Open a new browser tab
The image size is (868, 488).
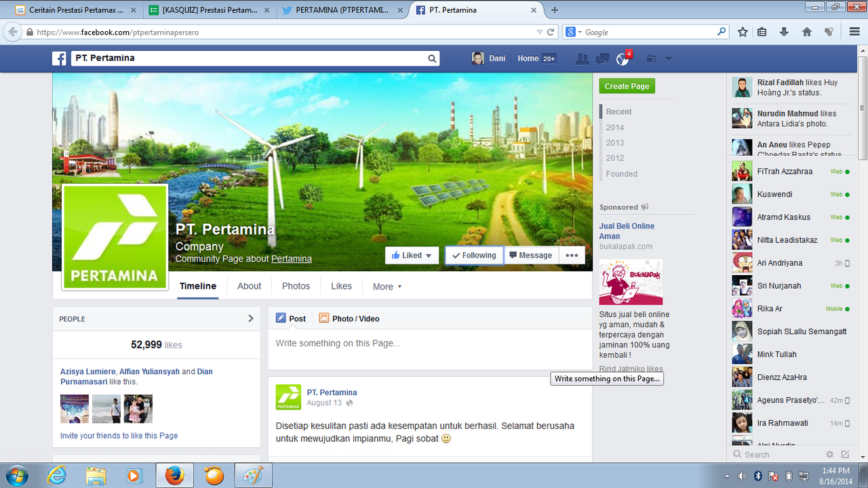pos(555,10)
